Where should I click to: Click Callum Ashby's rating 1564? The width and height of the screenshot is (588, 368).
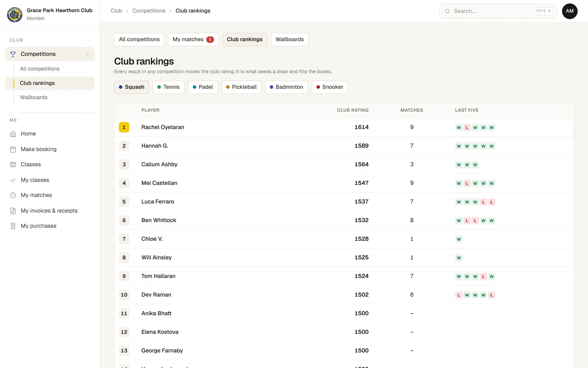362,164
